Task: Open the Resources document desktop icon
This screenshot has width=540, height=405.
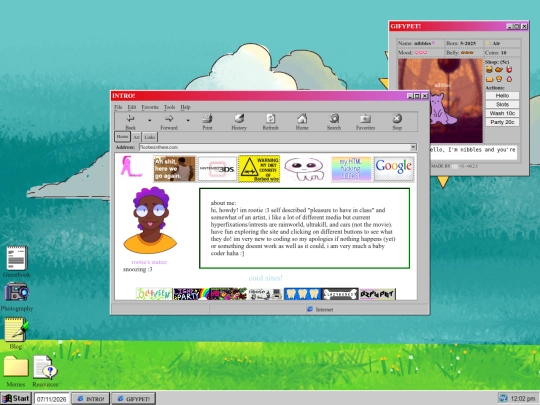Action: pyautogui.click(x=45, y=367)
